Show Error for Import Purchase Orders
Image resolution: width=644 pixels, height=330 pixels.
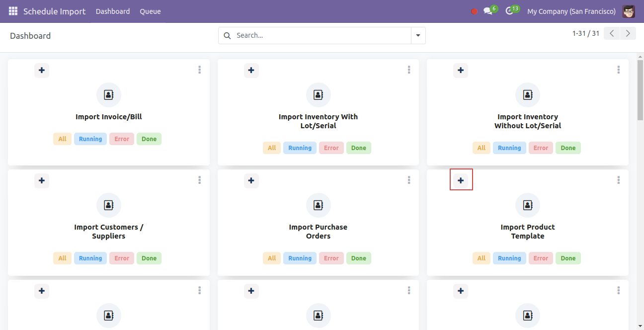tap(331, 258)
